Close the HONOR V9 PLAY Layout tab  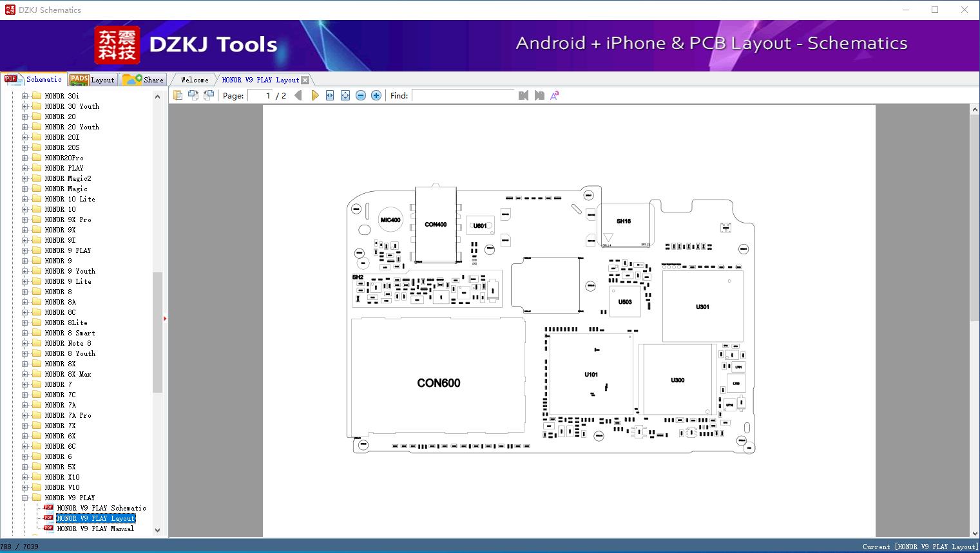pos(305,80)
